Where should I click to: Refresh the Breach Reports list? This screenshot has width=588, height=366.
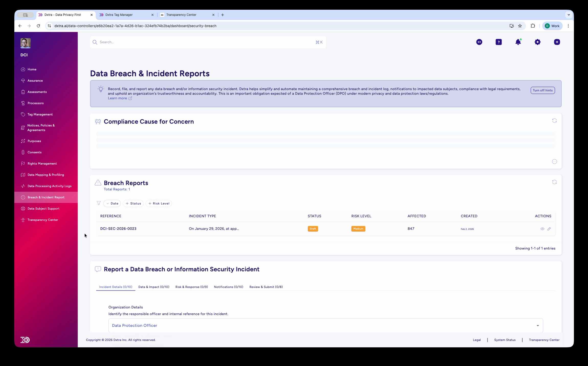[554, 182]
